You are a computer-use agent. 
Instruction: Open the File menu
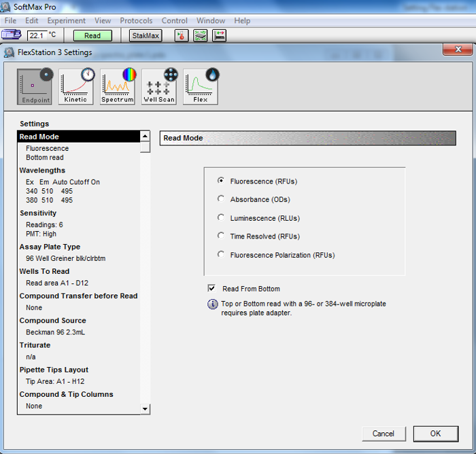(10, 20)
